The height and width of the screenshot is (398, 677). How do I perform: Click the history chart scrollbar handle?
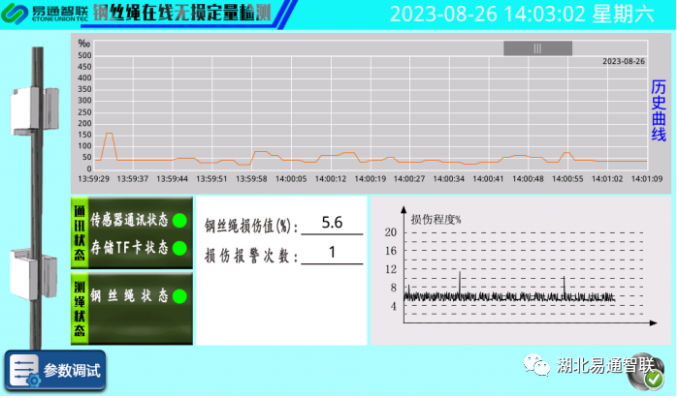coord(538,48)
